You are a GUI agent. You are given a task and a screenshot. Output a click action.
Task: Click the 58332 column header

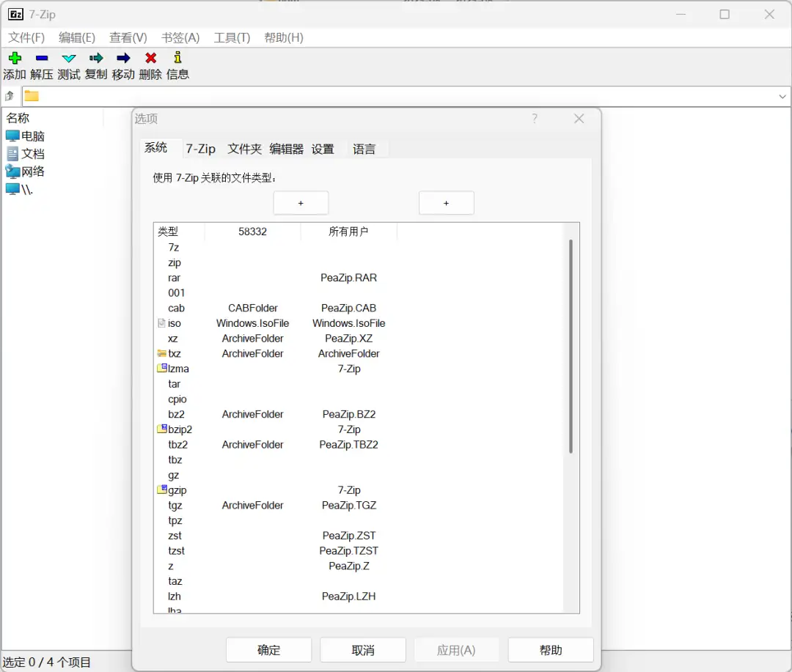[x=252, y=232]
